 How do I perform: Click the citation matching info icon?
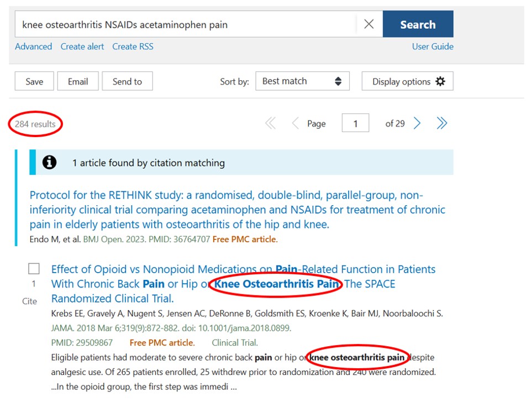coord(49,163)
